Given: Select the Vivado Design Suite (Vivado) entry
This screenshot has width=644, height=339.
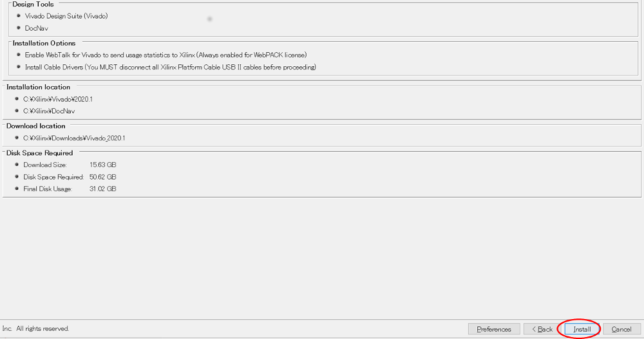Looking at the screenshot, I should tap(66, 16).
